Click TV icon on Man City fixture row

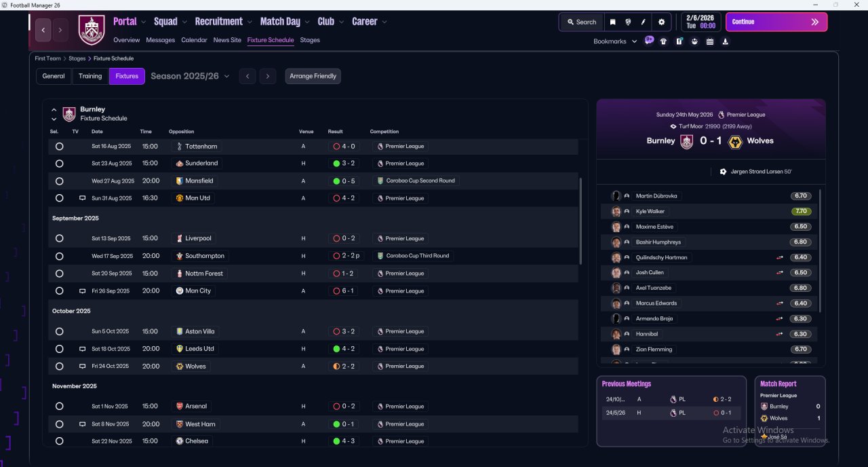click(82, 291)
